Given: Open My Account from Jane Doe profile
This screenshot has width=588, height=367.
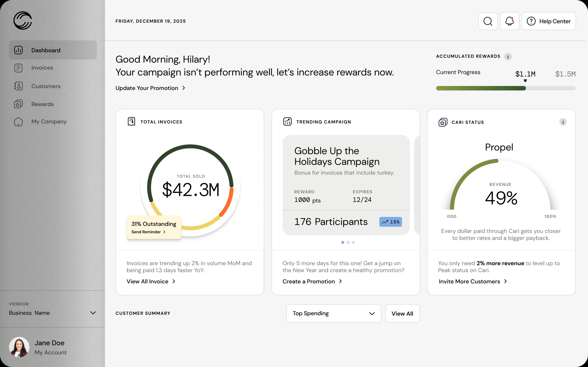Looking at the screenshot, I should pyautogui.click(x=51, y=352).
